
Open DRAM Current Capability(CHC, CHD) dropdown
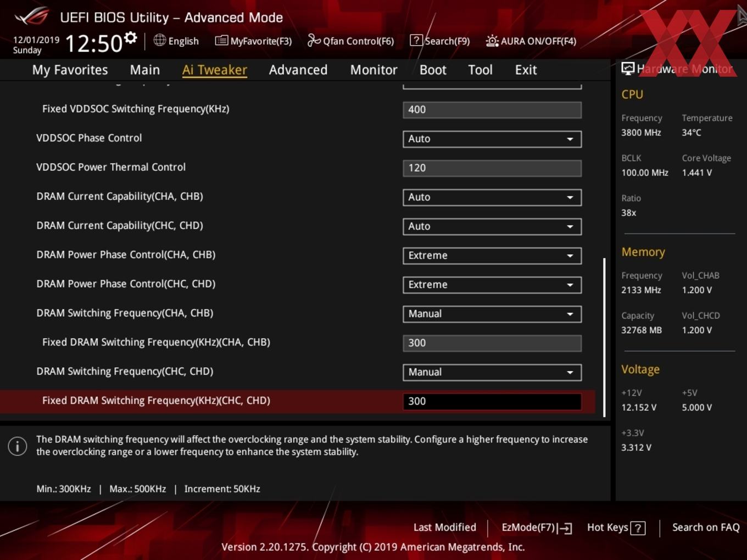click(492, 226)
